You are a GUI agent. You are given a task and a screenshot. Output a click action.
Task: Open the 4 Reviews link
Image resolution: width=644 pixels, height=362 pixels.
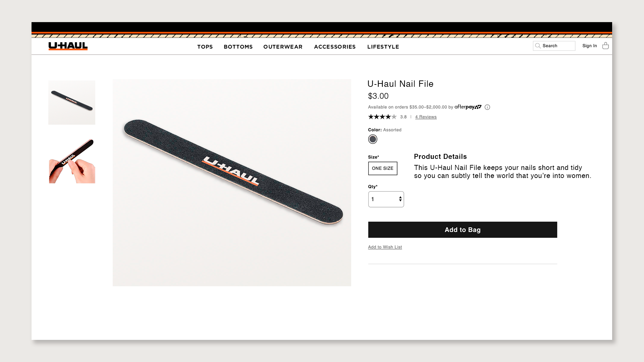426,117
